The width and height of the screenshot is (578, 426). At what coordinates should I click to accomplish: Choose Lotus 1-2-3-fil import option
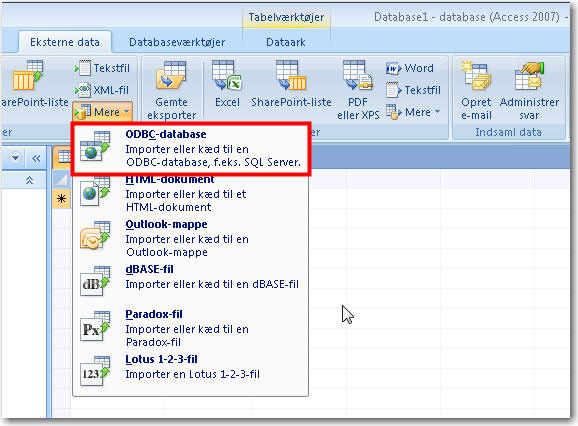coord(191,370)
